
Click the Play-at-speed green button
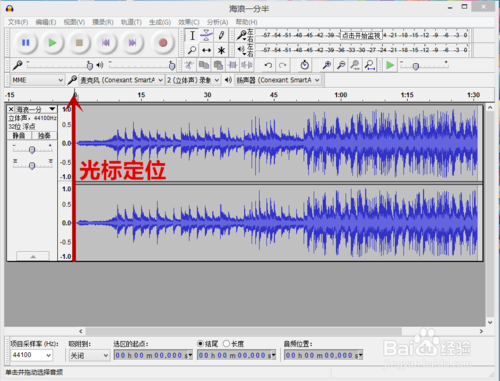point(390,65)
